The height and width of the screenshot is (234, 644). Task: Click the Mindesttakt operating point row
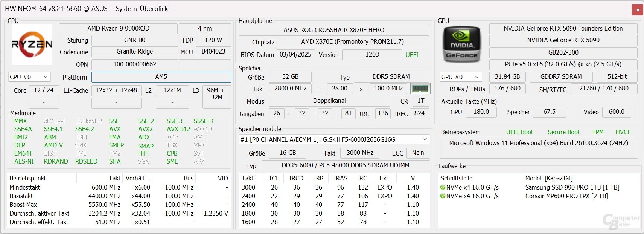pos(119,187)
